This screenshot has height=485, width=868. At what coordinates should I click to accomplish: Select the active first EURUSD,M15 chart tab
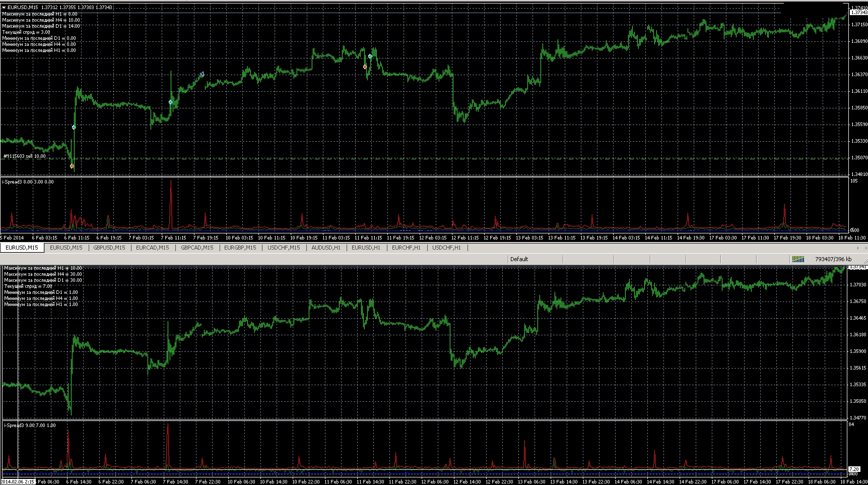[x=22, y=248]
